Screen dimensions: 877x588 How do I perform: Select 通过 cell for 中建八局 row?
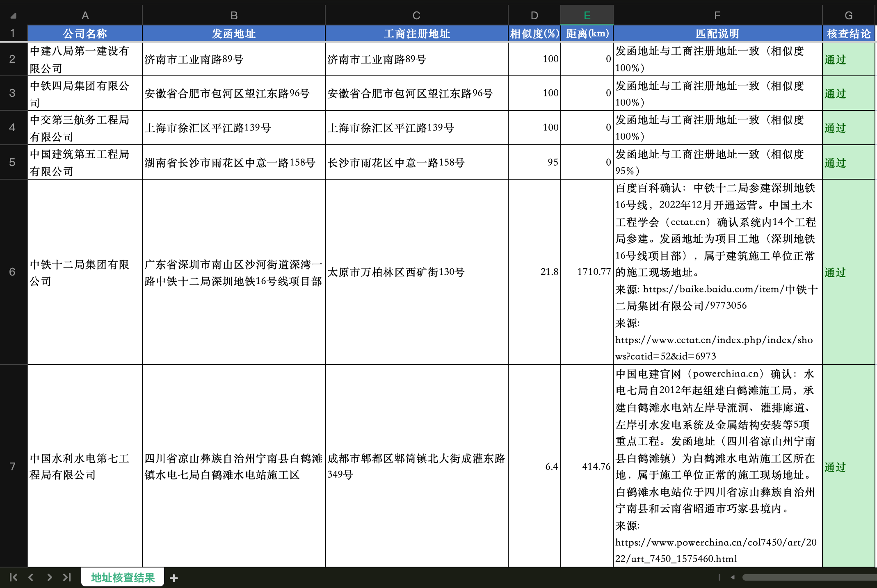pos(849,59)
